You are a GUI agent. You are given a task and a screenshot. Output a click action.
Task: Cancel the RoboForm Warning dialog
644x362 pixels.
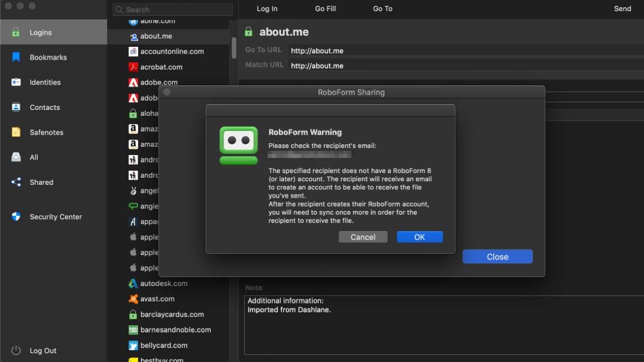(x=363, y=237)
